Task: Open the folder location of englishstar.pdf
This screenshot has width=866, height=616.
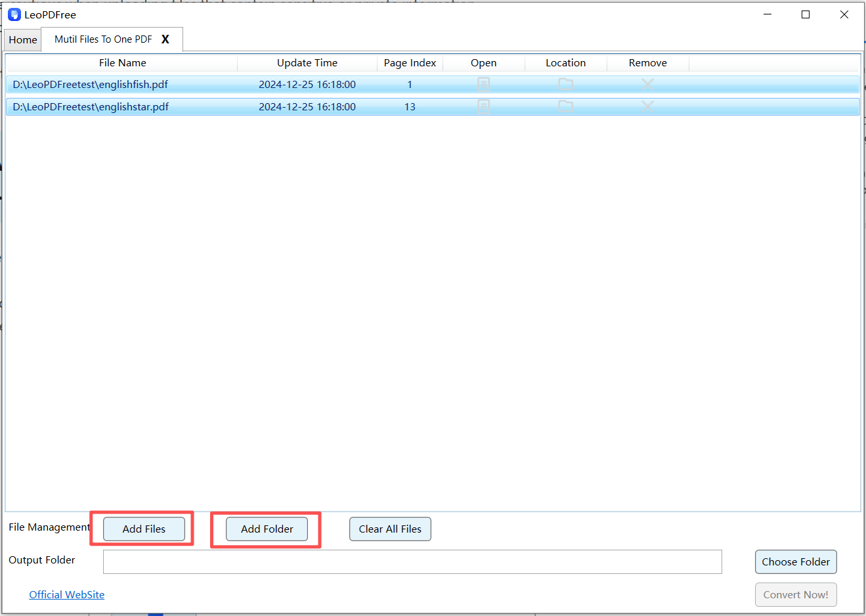Action: tap(565, 106)
